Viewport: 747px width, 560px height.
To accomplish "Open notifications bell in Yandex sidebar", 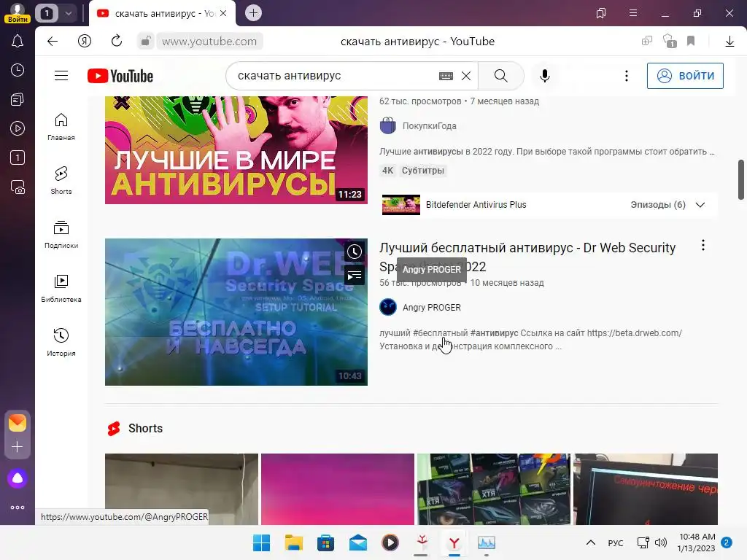I will (18, 42).
